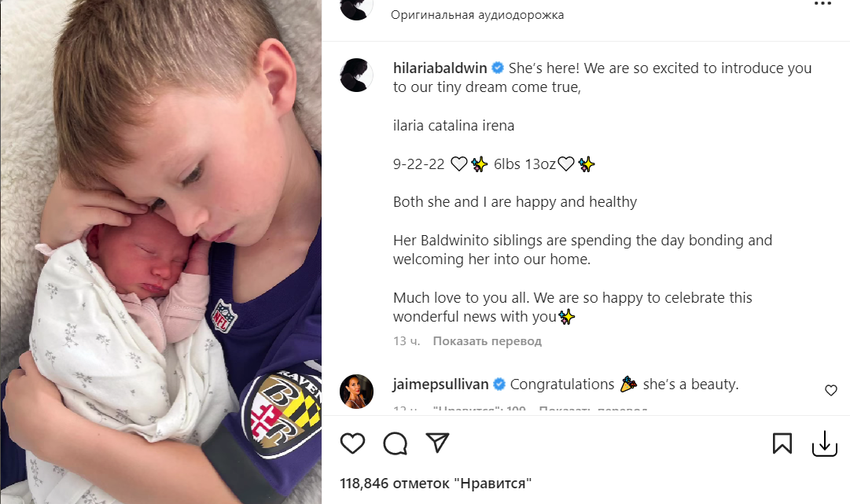Image resolution: width=850 pixels, height=504 pixels.
Task: Click verified badge next to hilariabaldwin
Action: [498, 68]
